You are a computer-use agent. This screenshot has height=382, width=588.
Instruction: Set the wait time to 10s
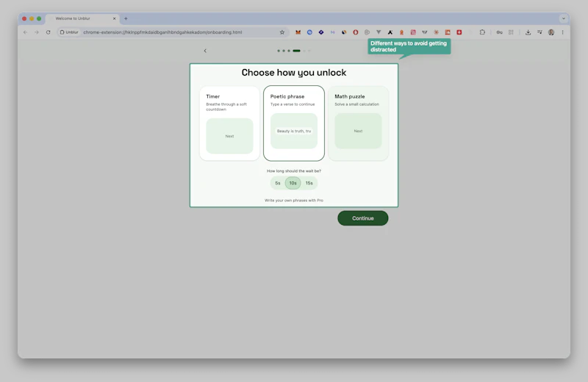pyautogui.click(x=293, y=183)
